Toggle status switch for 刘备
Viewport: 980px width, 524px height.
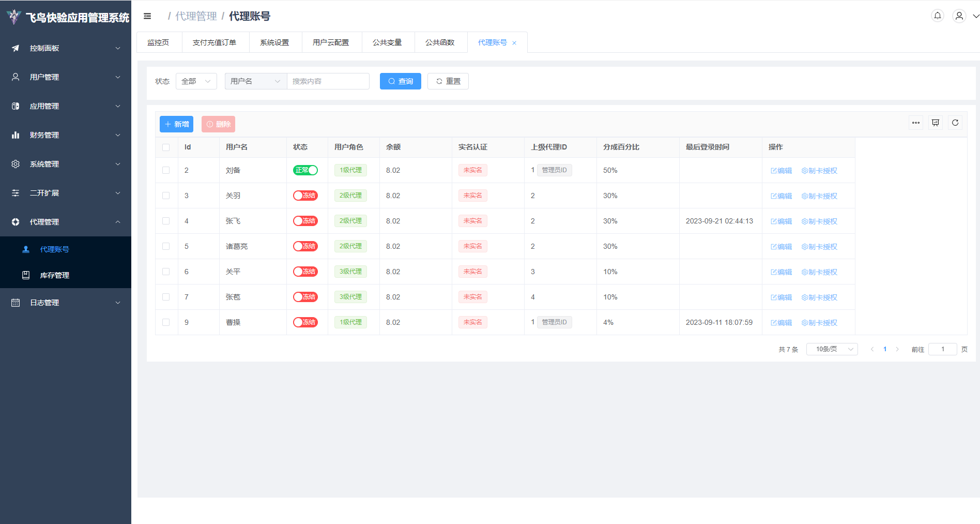click(x=305, y=170)
